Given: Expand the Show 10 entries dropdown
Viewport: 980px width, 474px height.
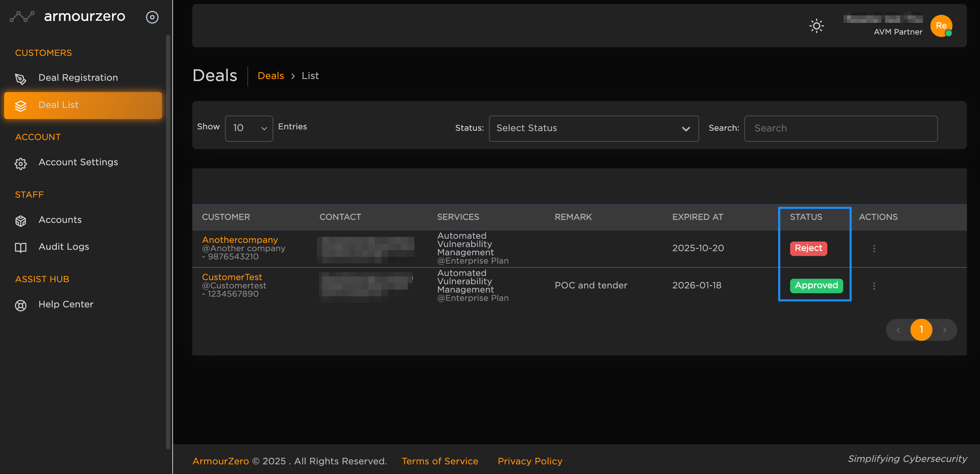Looking at the screenshot, I should tap(249, 128).
